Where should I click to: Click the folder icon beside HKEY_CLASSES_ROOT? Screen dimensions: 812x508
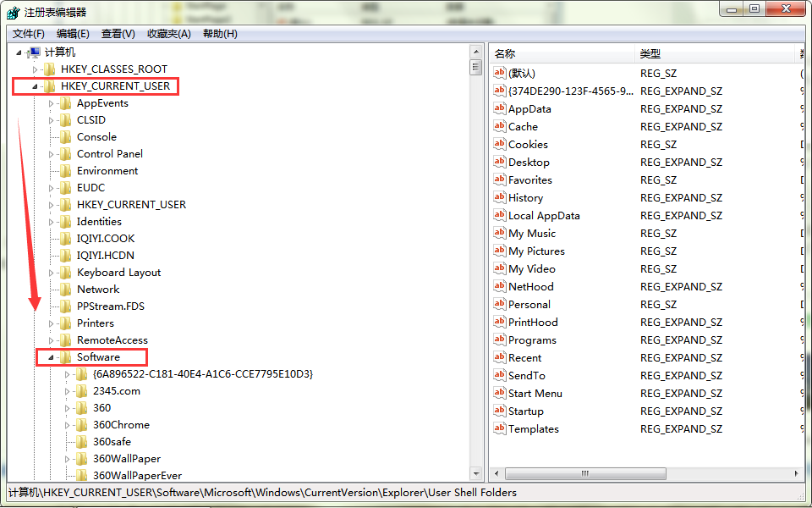tap(49, 69)
